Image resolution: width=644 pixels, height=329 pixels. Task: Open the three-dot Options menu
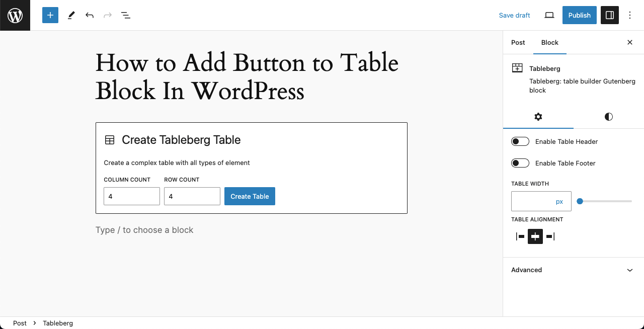point(630,15)
